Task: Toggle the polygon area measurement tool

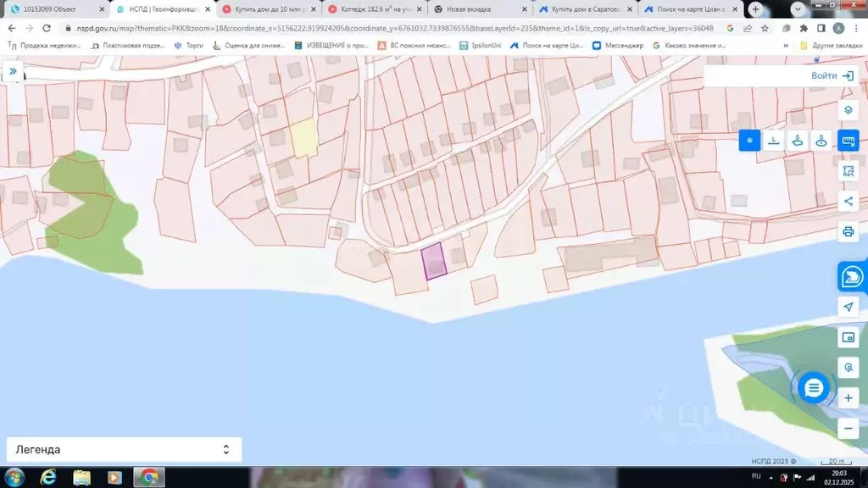Action: click(798, 141)
